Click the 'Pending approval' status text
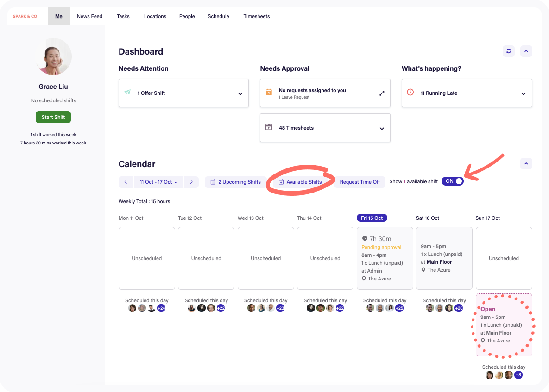 coord(381,247)
